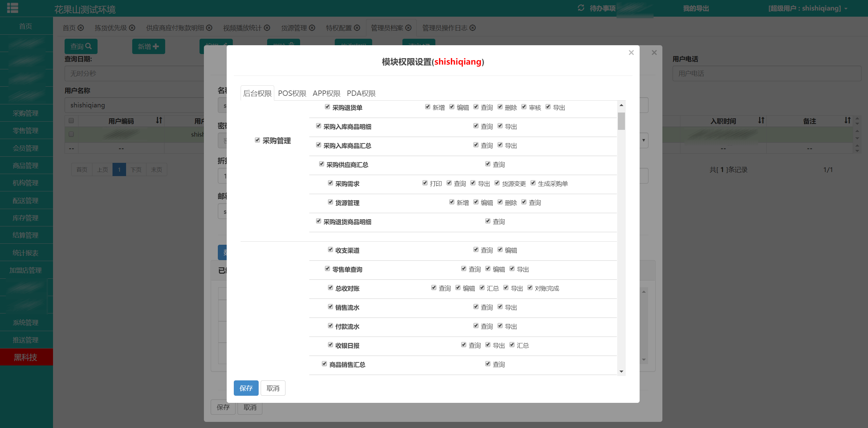Uncheck the 采购管理 group checkbox

(257, 140)
